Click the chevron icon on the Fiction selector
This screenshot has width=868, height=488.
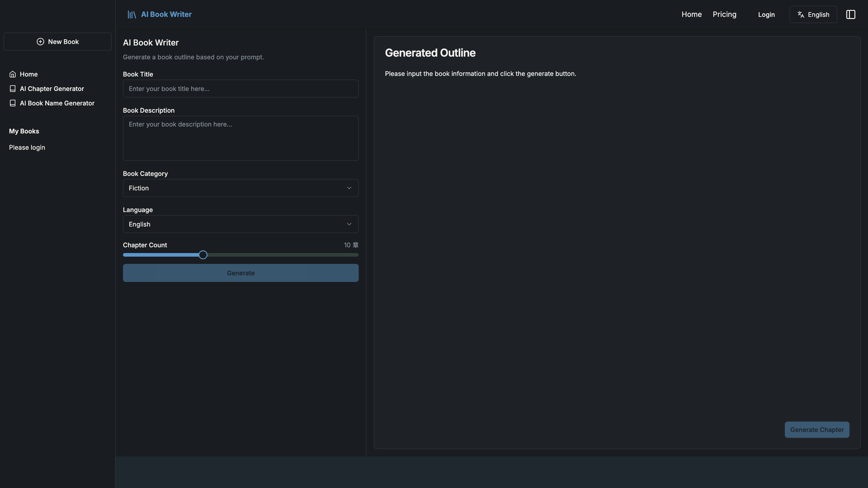point(349,188)
